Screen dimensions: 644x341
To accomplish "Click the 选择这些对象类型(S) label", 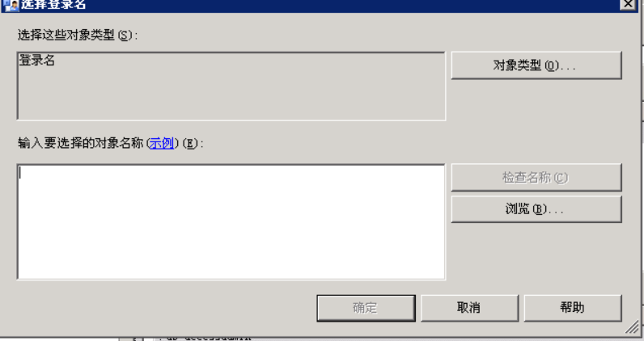I will [x=77, y=36].
